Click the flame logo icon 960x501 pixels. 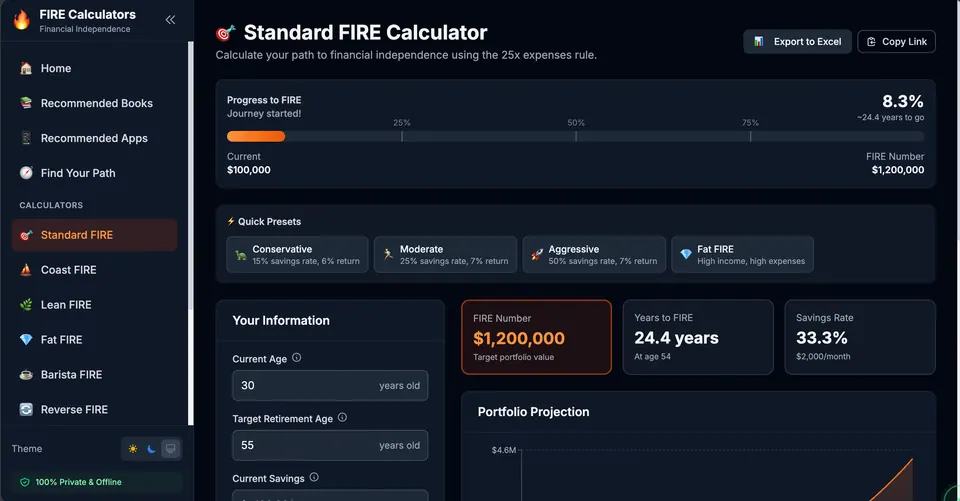pos(22,20)
